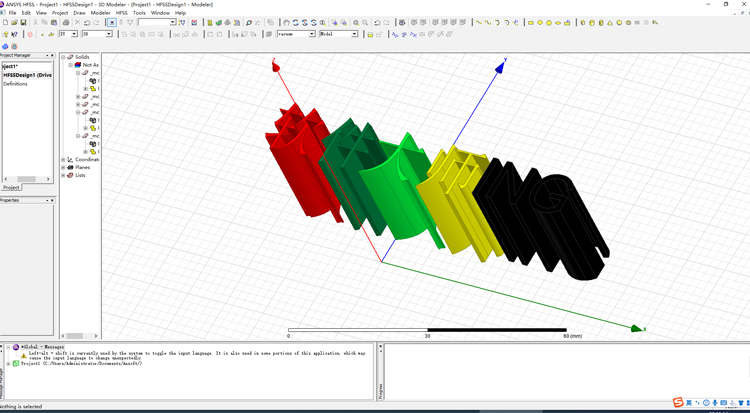Select the Pan hand tool

[286, 22]
